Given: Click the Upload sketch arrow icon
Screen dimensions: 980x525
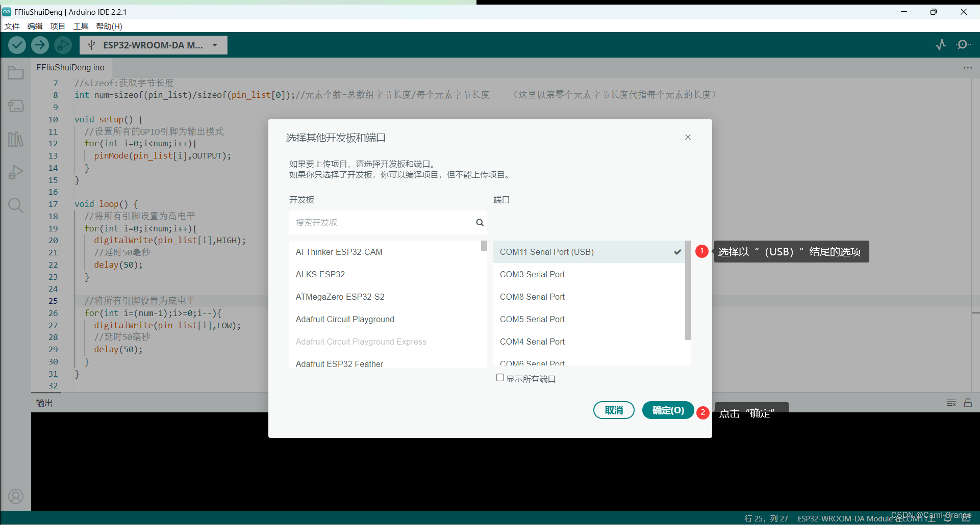Looking at the screenshot, I should click(40, 45).
